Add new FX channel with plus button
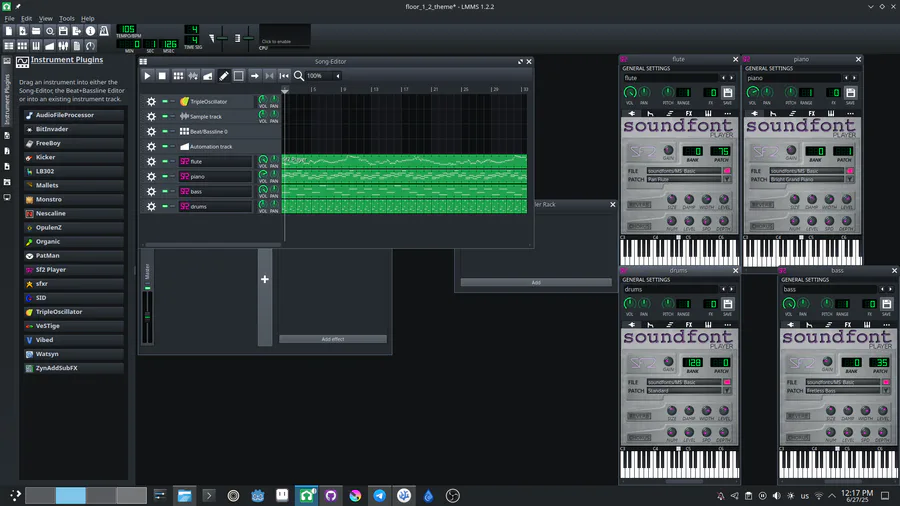900x506 pixels. (x=265, y=279)
